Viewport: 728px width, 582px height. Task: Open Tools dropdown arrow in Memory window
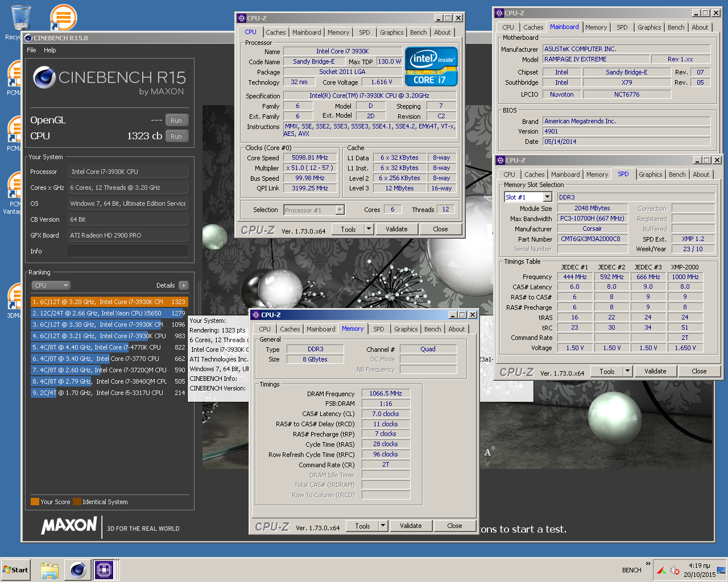pos(383,526)
